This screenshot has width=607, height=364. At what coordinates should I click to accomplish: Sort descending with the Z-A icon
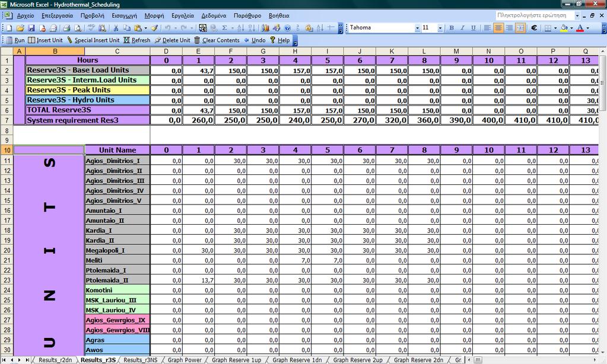point(252,28)
